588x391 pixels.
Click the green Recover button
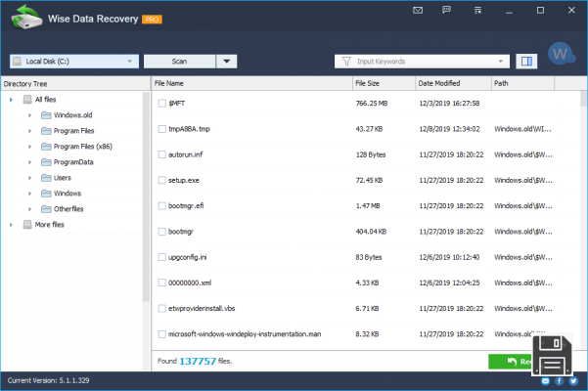click(x=511, y=362)
